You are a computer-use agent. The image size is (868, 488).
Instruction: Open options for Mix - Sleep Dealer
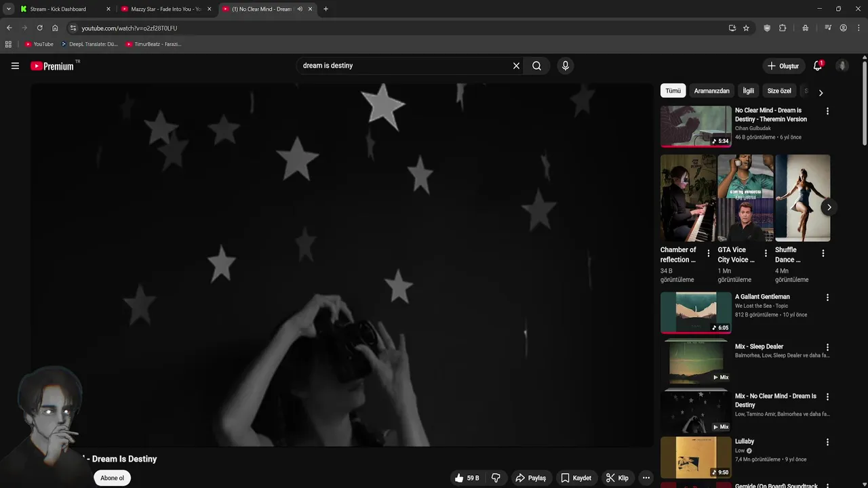(827, 347)
